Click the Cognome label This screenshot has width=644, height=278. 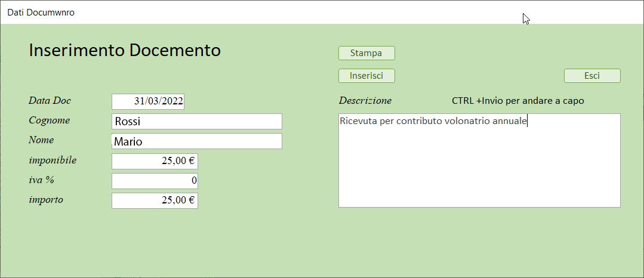pyautogui.click(x=49, y=120)
